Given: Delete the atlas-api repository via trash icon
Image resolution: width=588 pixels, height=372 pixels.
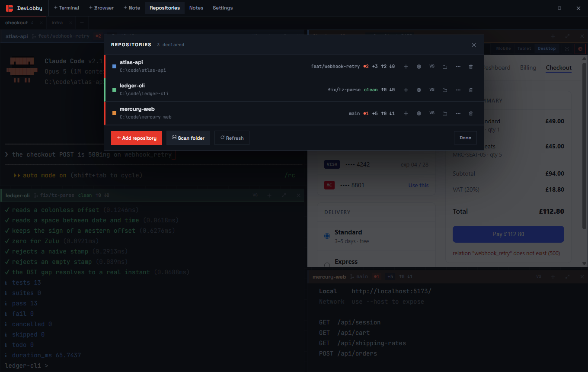Looking at the screenshot, I should click(471, 67).
